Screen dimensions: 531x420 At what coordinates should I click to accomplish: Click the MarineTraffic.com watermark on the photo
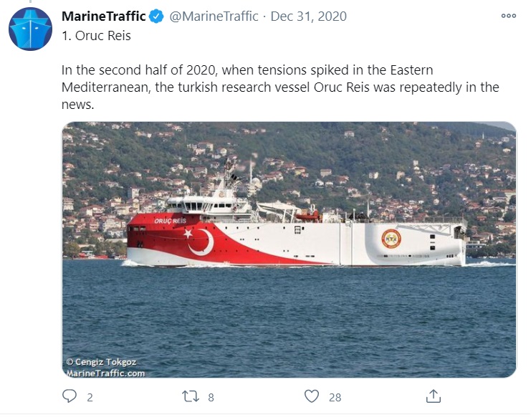coord(105,373)
